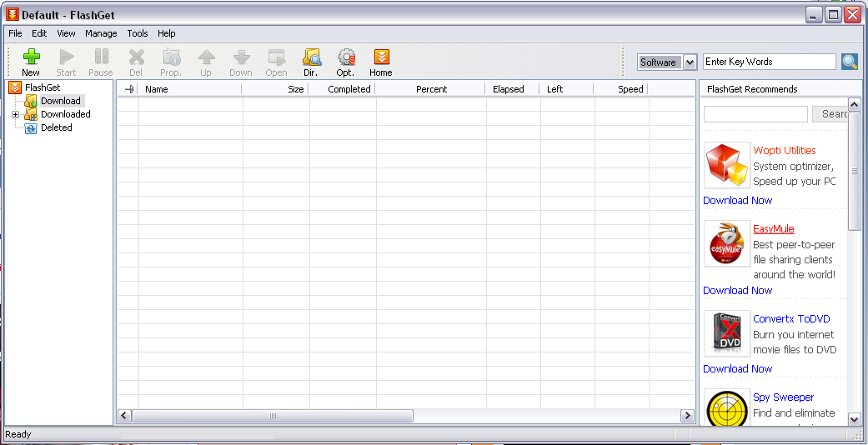
Task: Click the horizontal scrollbar thumb in download list
Action: click(273, 415)
